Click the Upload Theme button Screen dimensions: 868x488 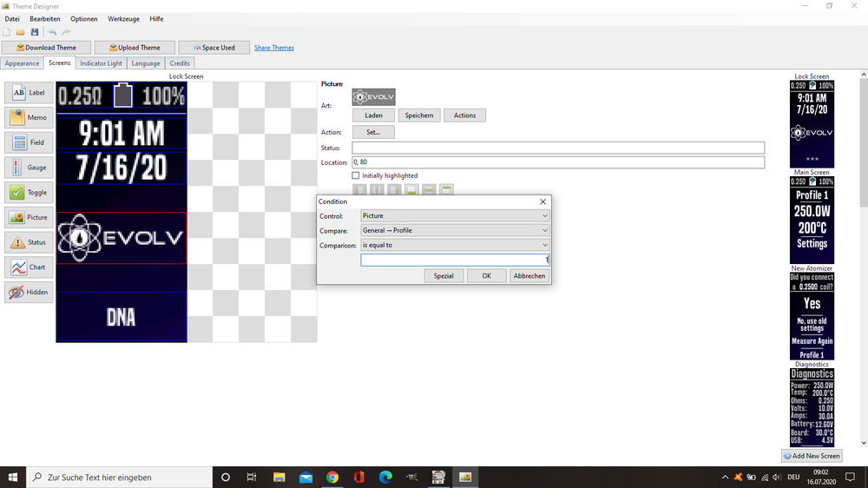point(135,48)
